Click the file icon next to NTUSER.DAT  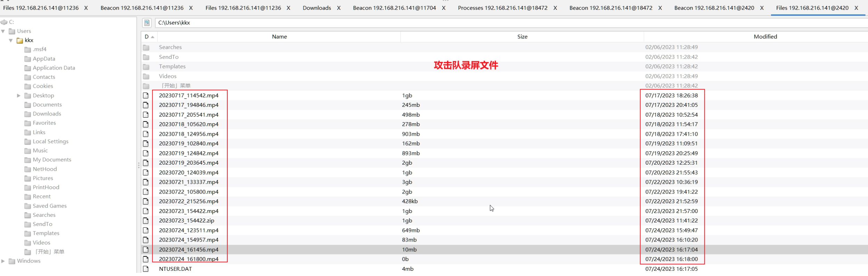tap(146, 269)
